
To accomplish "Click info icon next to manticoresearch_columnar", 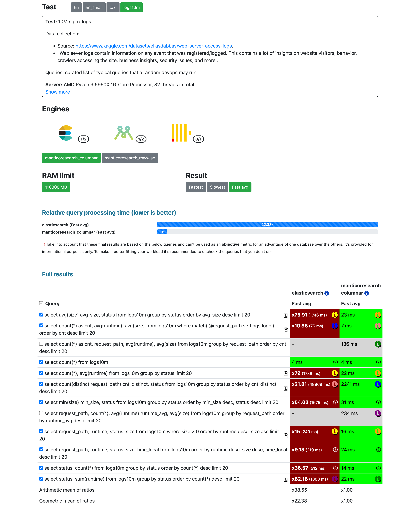I will pos(367,293).
